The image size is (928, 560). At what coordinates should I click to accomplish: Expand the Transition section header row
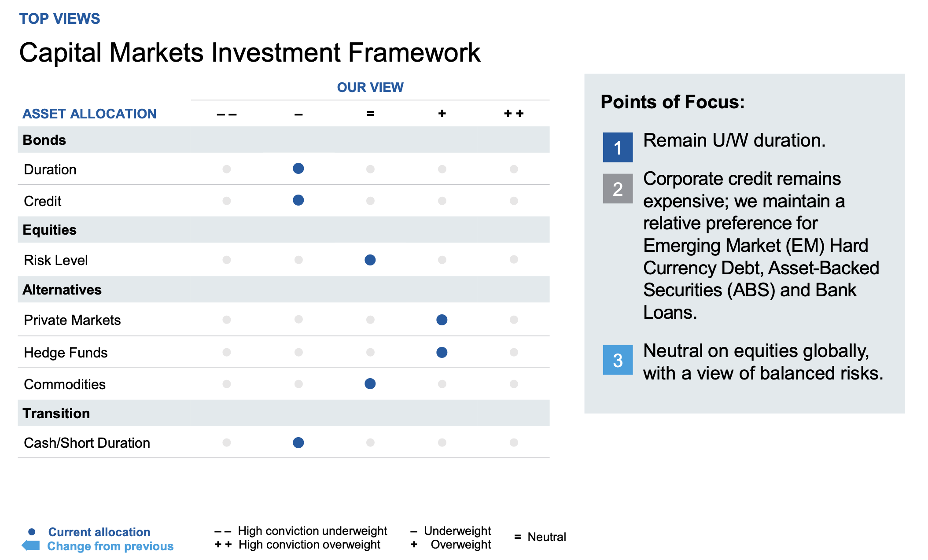(56, 413)
